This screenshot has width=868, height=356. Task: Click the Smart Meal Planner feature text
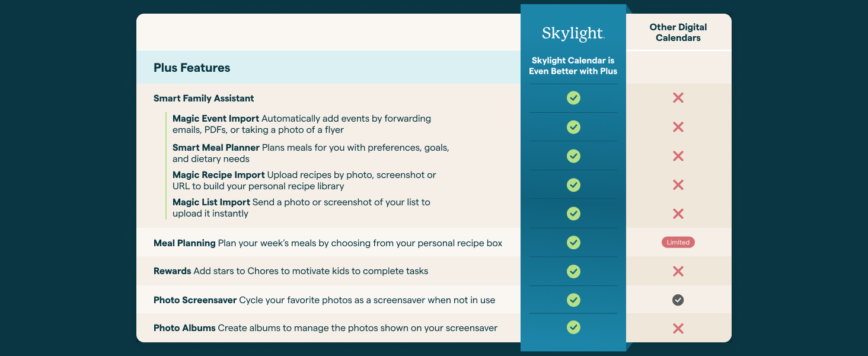click(216, 148)
